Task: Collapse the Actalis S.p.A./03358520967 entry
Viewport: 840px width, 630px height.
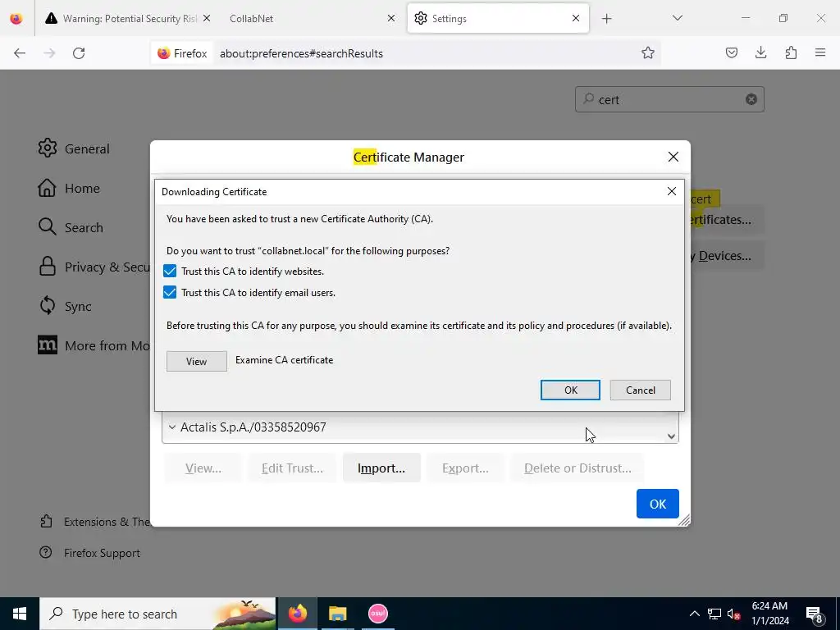Action: coord(172,427)
